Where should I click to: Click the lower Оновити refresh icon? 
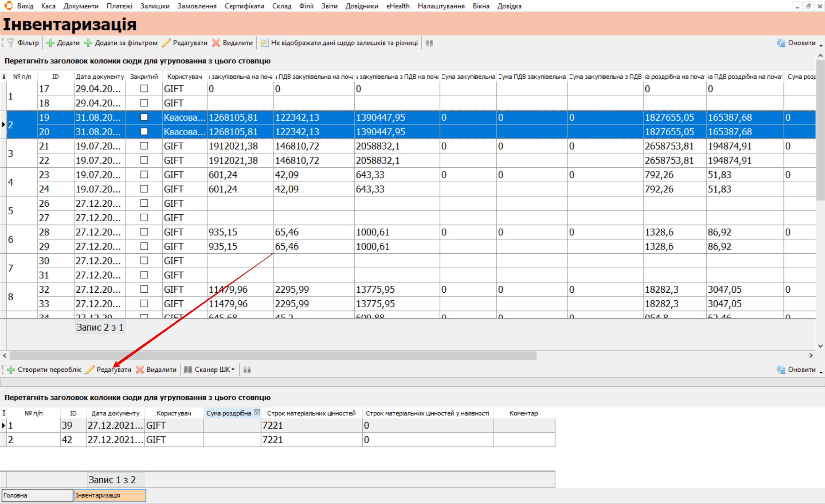(781, 369)
